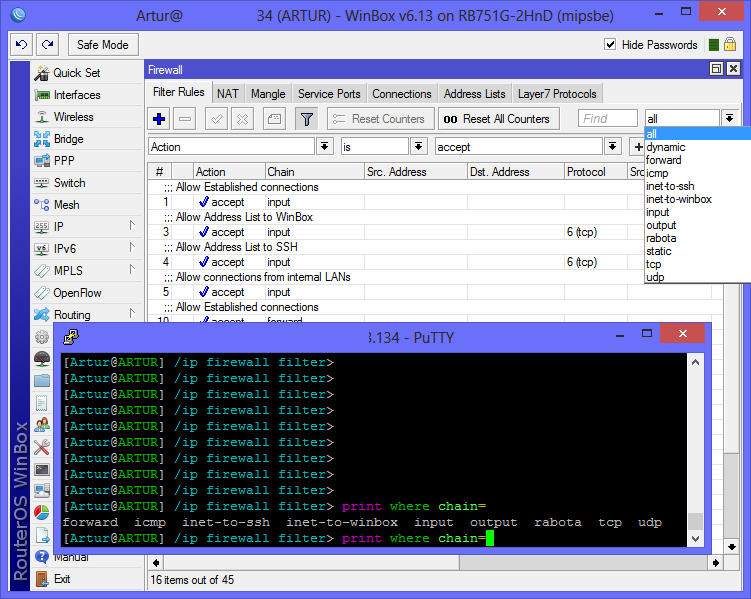Open Bridge in sidebar
Image resolution: width=751 pixels, height=599 pixels.
88,139
